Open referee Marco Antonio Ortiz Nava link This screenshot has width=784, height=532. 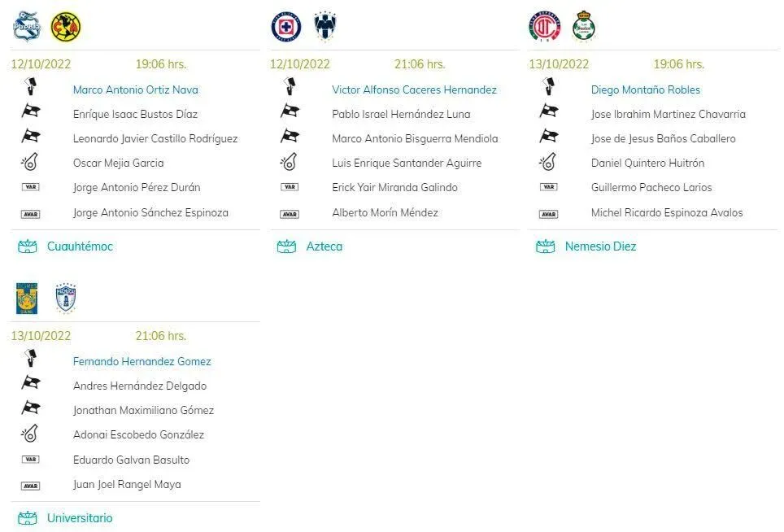coord(136,90)
